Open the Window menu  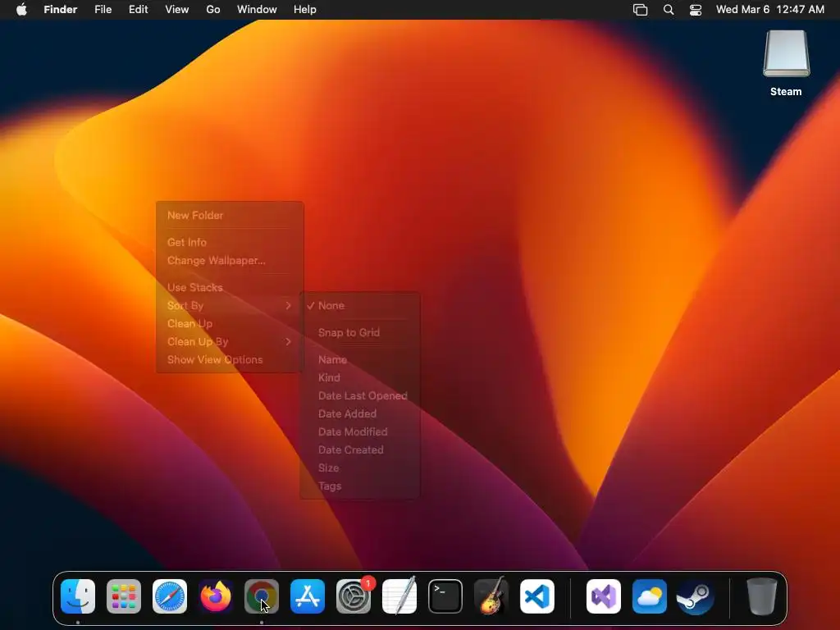(x=257, y=10)
